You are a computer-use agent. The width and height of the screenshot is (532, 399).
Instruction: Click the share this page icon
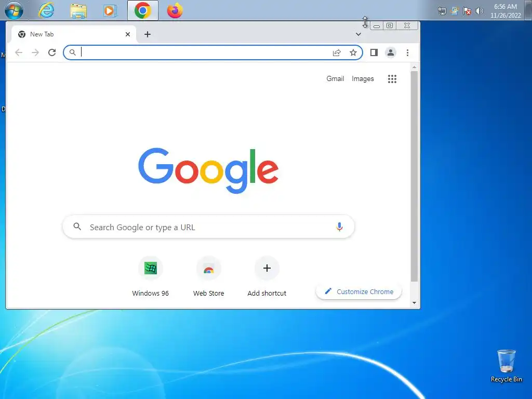click(337, 52)
